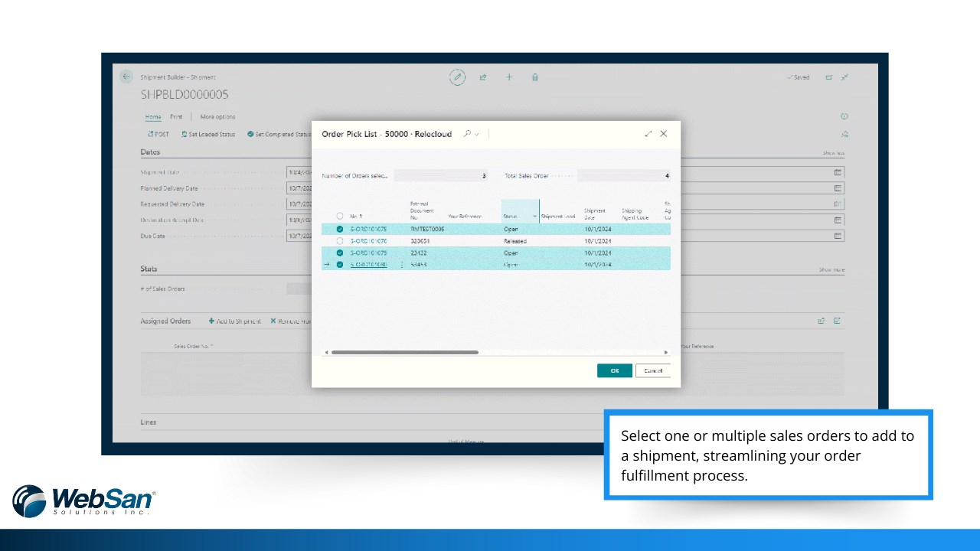Viewport: 980px width, 551px height.
Task: Click Set Loaded Status action
Action: [208, 134]
